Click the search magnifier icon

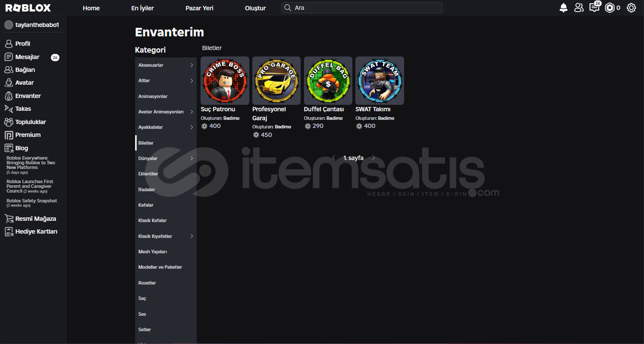tap(288, 8)
